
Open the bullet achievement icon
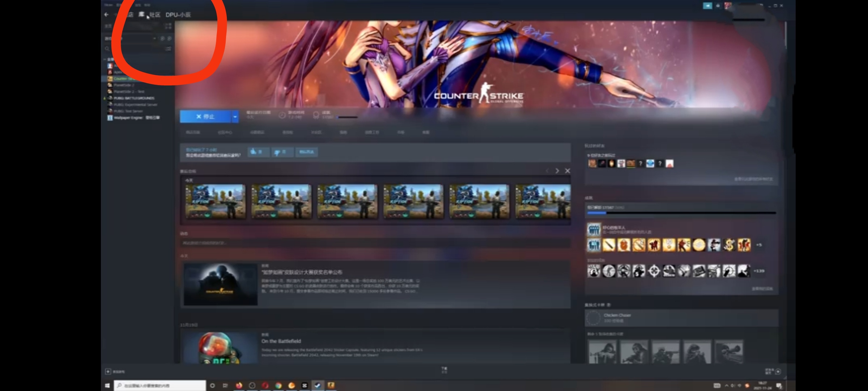[x=609, y=245]
